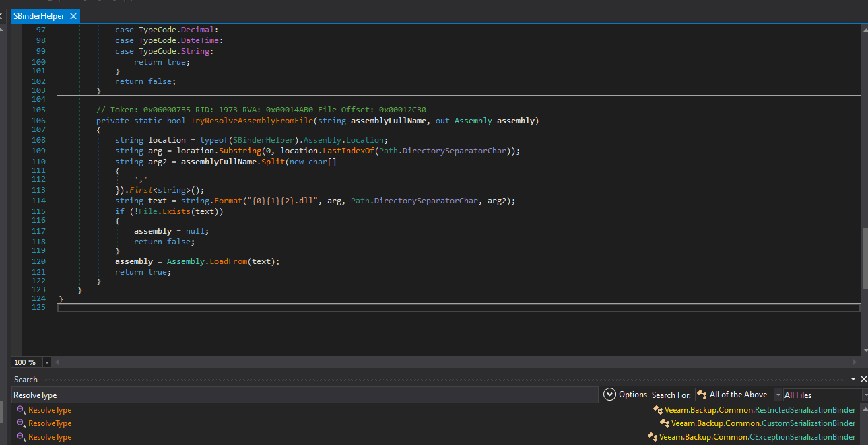Open the Search For type dropdown arrow
The image size is (868, 445).
click(778, 395)
